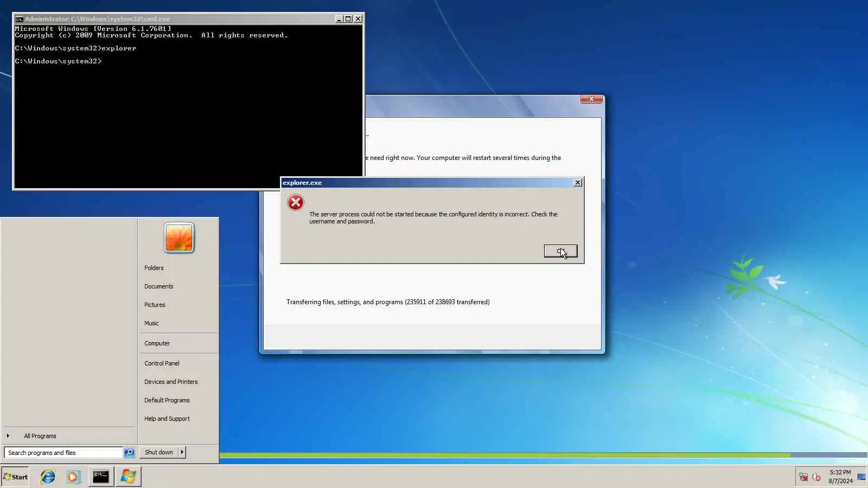The image size is (868, 488).
Task: Open Computer from the Start menu
Action: [157, 343]
